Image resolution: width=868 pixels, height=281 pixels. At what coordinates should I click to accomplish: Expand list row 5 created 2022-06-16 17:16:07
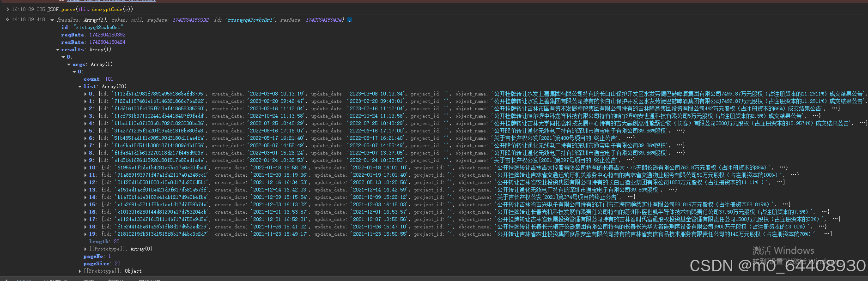85,131
